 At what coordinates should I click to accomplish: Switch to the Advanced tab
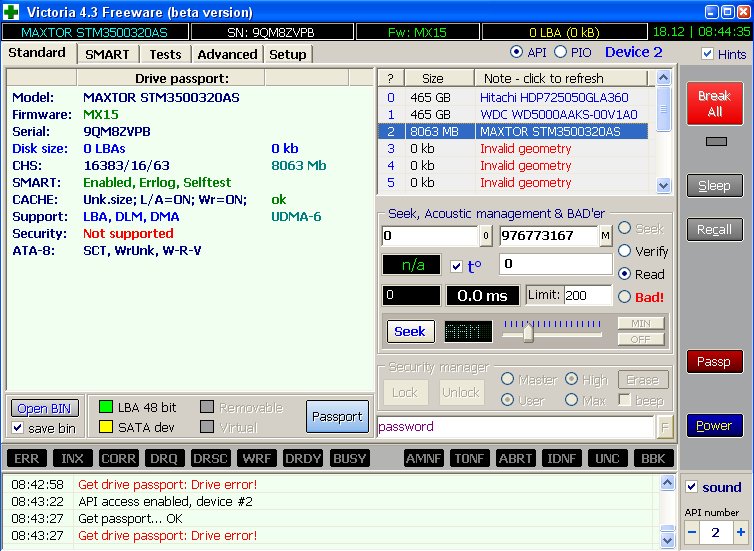tap(227, 54)
